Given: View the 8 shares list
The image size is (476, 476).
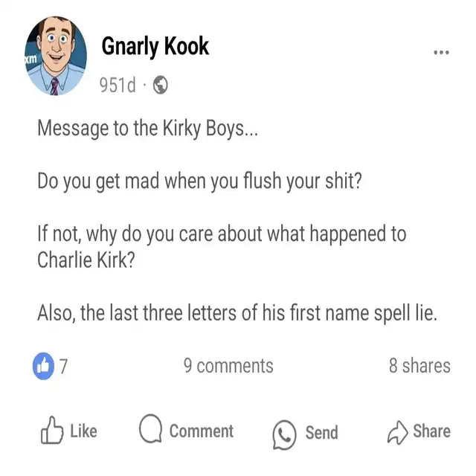Looking at the screenshot, I should 419,366.
